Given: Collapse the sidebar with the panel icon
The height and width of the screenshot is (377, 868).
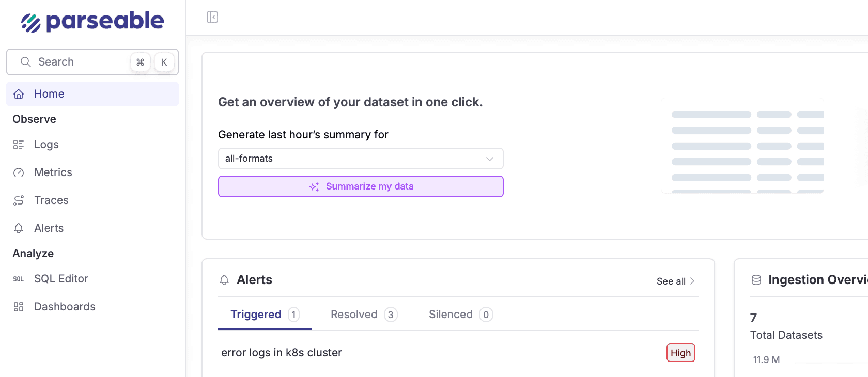Looking at the screenshot, I should tap(212, 17).
